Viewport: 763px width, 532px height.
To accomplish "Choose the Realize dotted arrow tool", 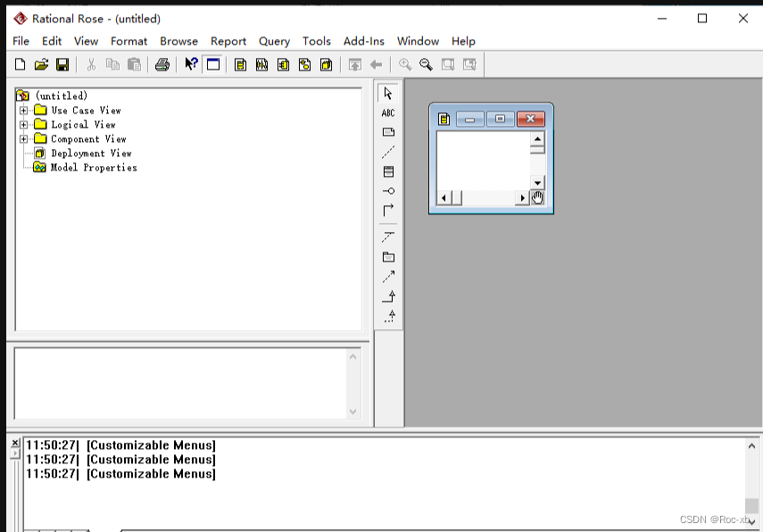I will (389, 316).
